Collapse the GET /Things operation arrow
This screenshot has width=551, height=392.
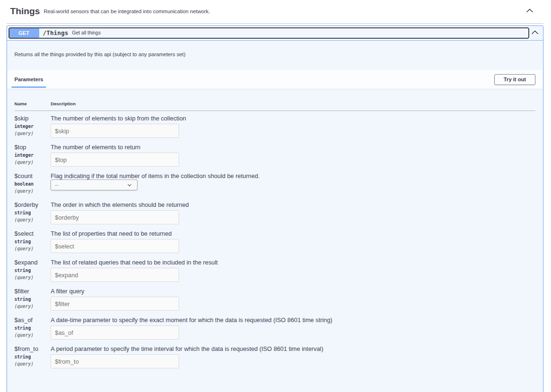(535, 33)
